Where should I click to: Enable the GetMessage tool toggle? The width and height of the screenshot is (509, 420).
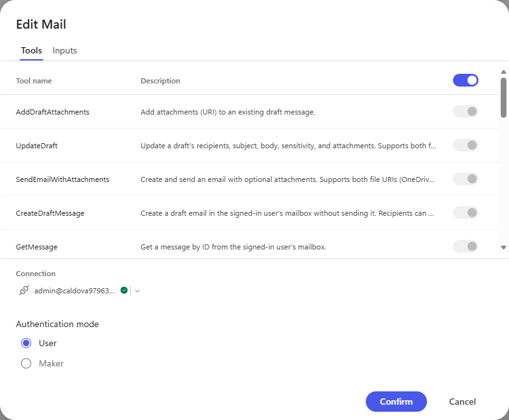466,246
